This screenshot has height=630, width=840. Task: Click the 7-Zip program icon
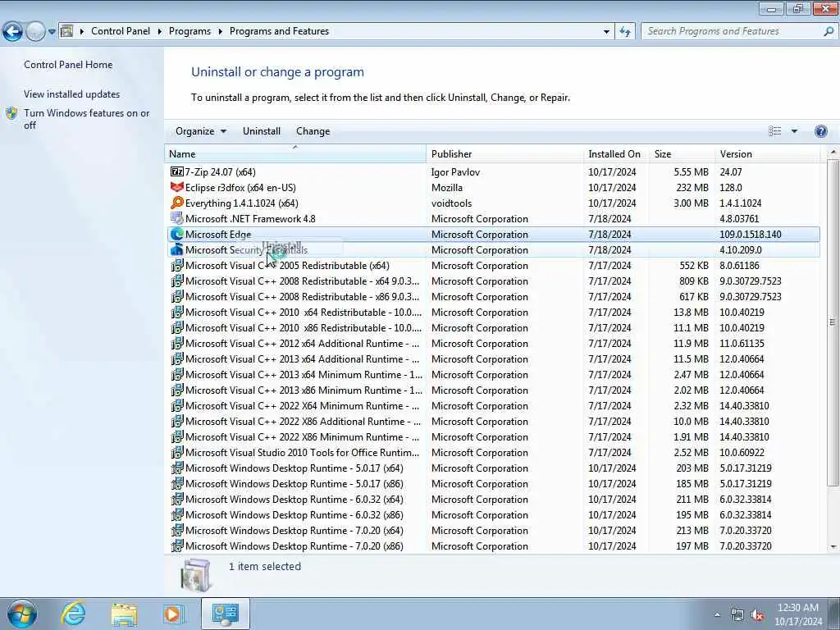click(177, 172)
